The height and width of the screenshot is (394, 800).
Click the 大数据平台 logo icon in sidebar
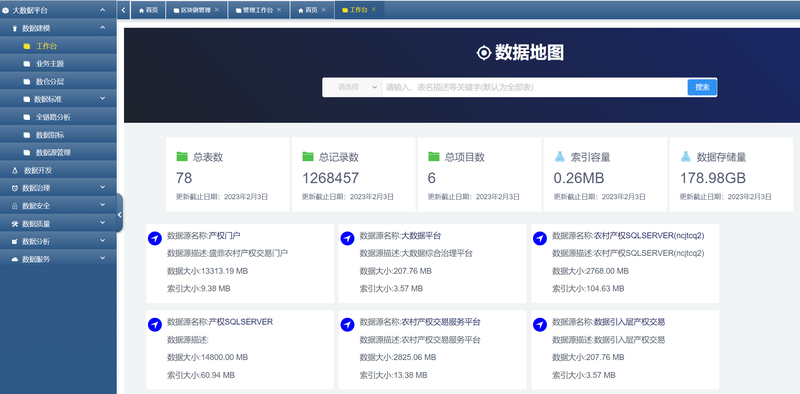point(5,10)
